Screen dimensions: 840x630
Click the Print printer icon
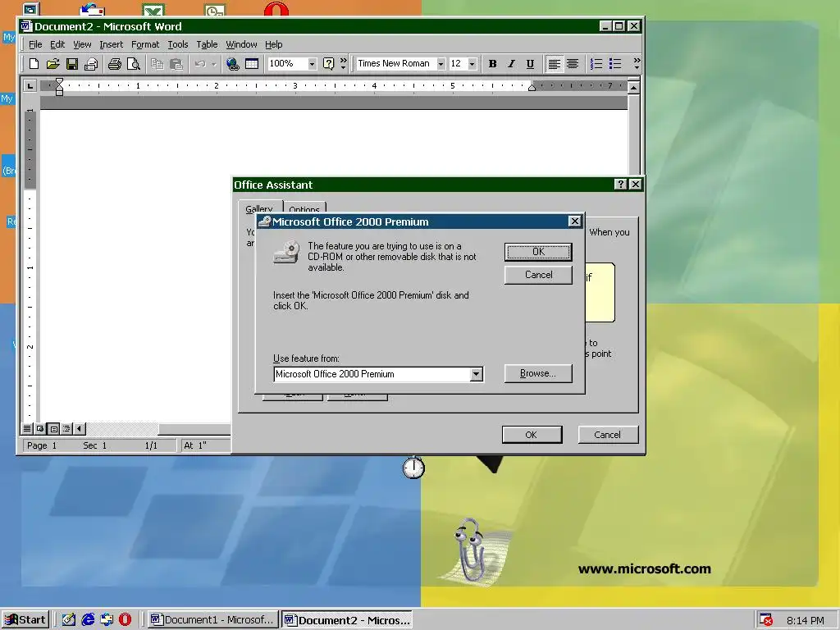[114, 64]
